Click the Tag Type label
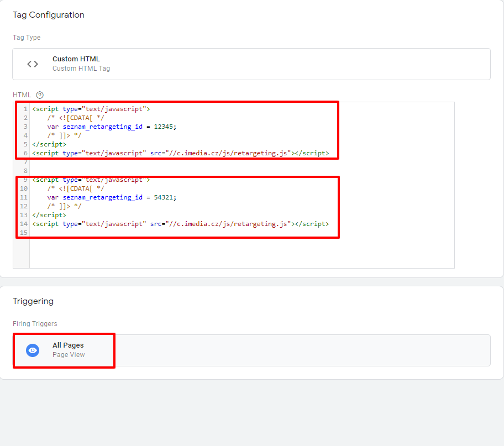 pyautogui.click(x=27, y=37)
